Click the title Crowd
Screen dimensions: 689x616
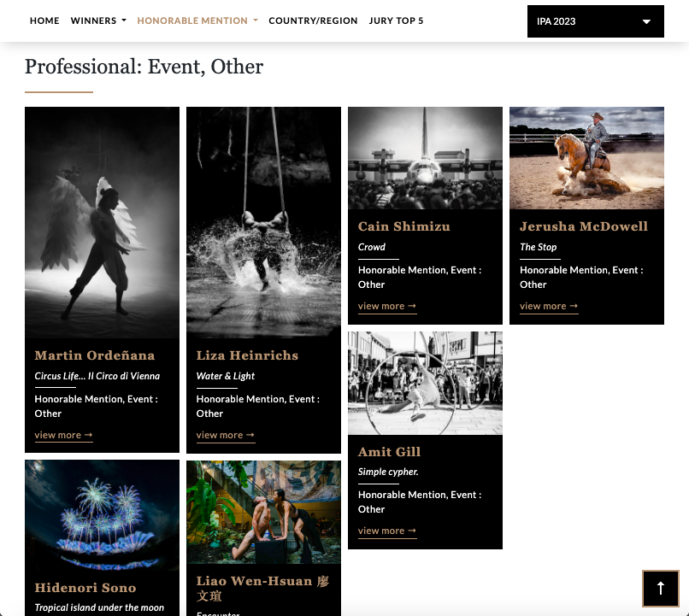click(372, 247)
